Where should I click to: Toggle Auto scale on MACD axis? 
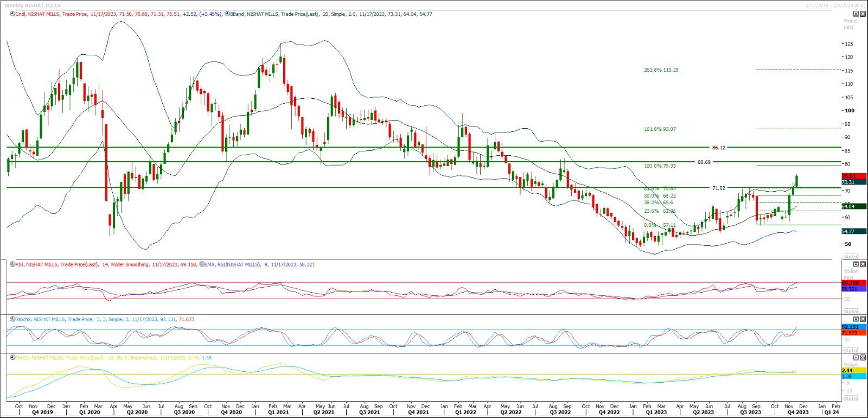point(851,398)
